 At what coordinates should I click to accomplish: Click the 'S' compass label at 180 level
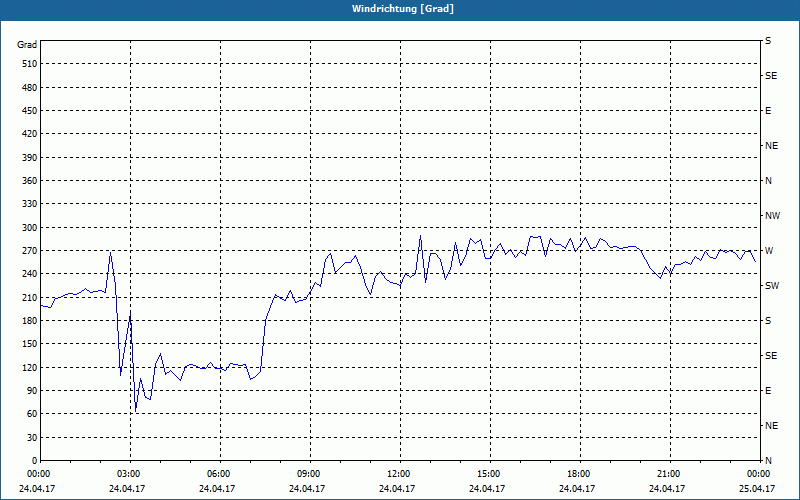(x=768, y=321)
